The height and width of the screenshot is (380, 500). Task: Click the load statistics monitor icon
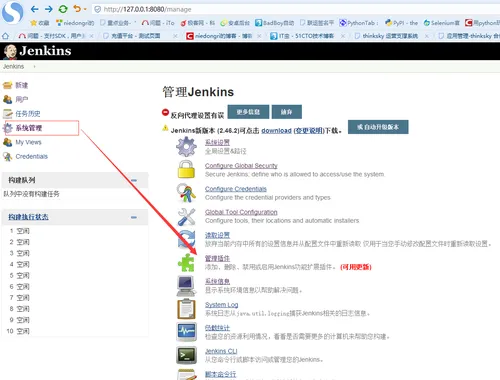pos(186,332)
